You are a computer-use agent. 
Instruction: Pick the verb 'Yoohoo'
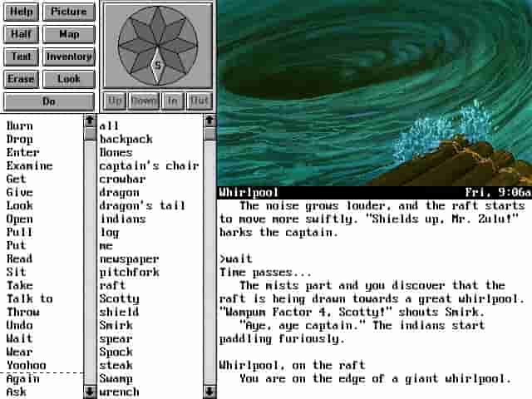click(26, 365)
